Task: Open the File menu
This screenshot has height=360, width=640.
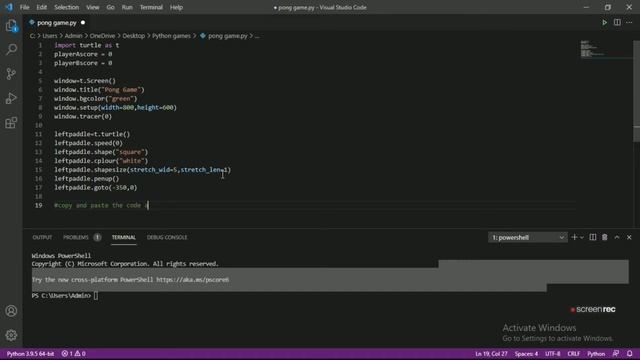Action: (x=24, y=7)
